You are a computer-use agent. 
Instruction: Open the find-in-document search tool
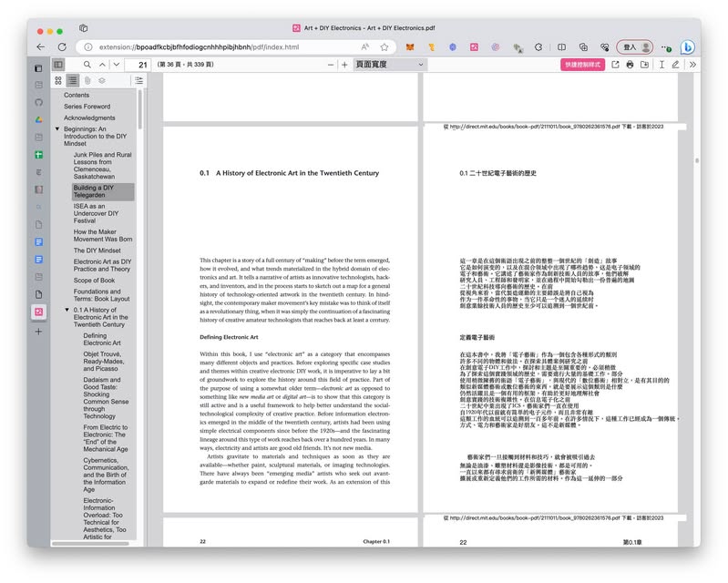coord(87,65)
